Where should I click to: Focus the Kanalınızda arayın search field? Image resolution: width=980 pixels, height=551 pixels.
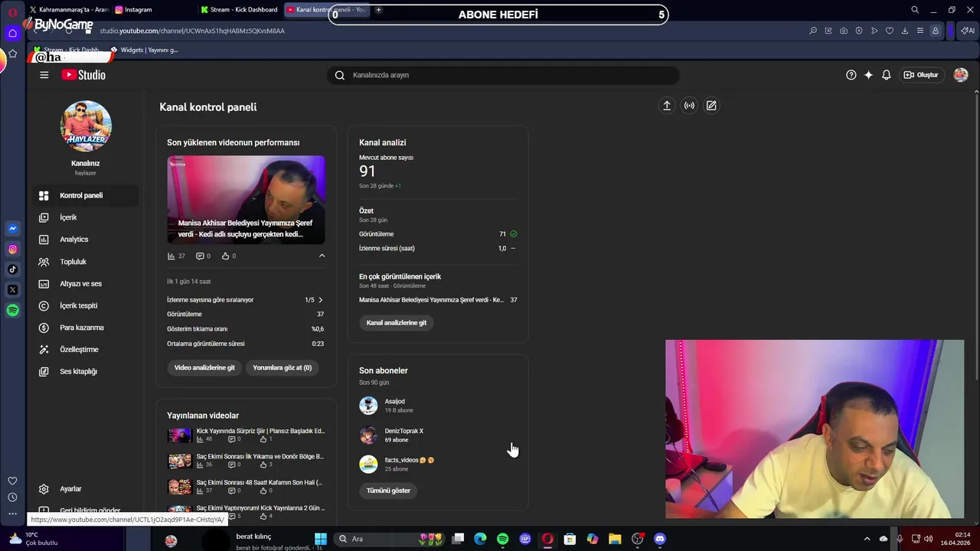click(x=504, y=75)
